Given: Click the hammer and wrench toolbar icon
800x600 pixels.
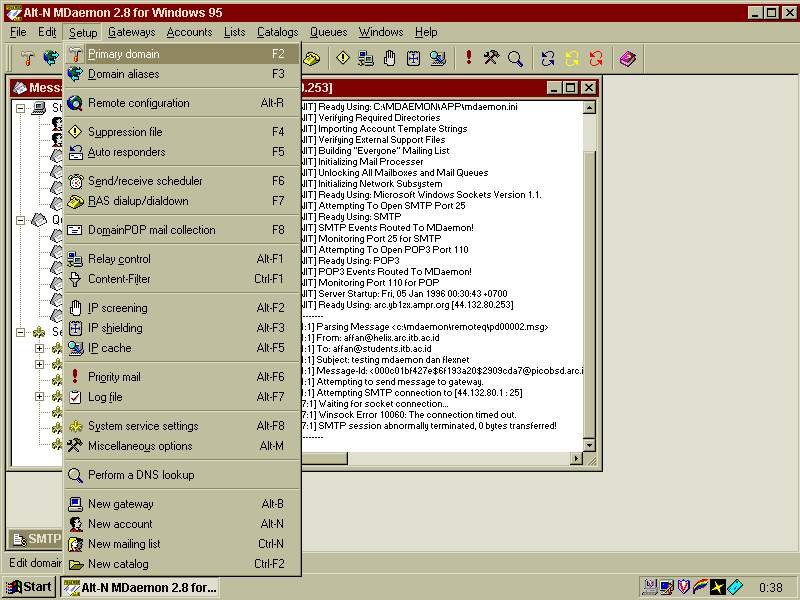Looking at the screenshot, I should 491,58.
